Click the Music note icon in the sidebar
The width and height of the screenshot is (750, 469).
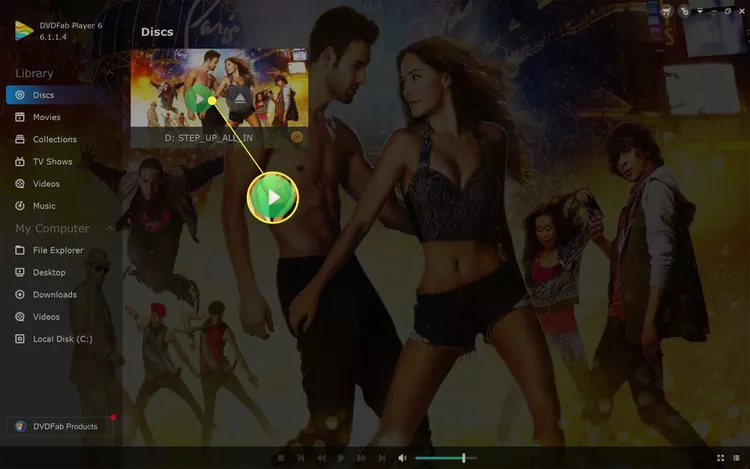[20, 206]
